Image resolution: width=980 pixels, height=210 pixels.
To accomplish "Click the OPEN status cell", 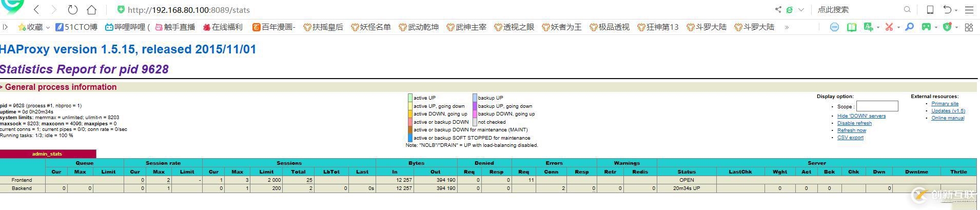I will point(687,180).
